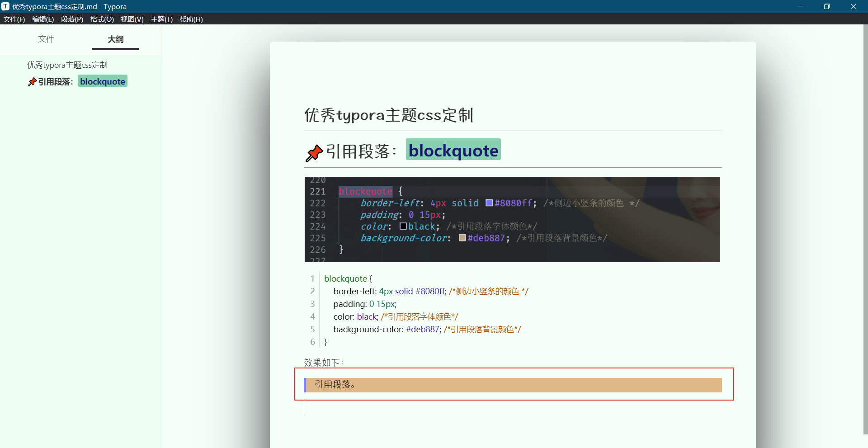Screen dimensions: 868x448
Task: Close the Typora window
Action: tap(854, 6)
